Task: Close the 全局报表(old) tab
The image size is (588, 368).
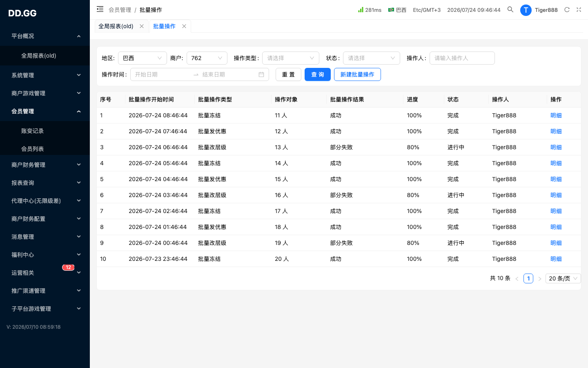Action: [x=142, y=26]
